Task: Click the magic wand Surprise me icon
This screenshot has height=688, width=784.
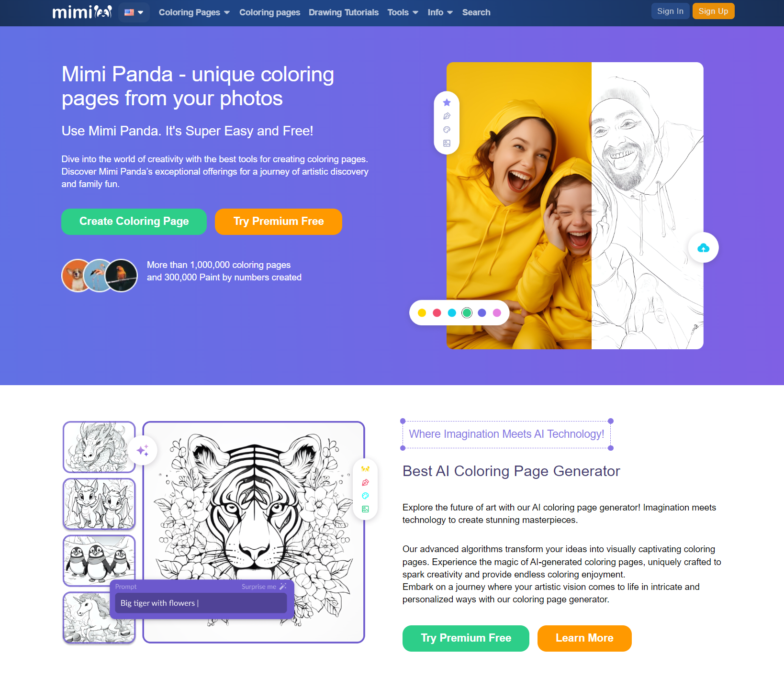Action: (x=283, y=587)
